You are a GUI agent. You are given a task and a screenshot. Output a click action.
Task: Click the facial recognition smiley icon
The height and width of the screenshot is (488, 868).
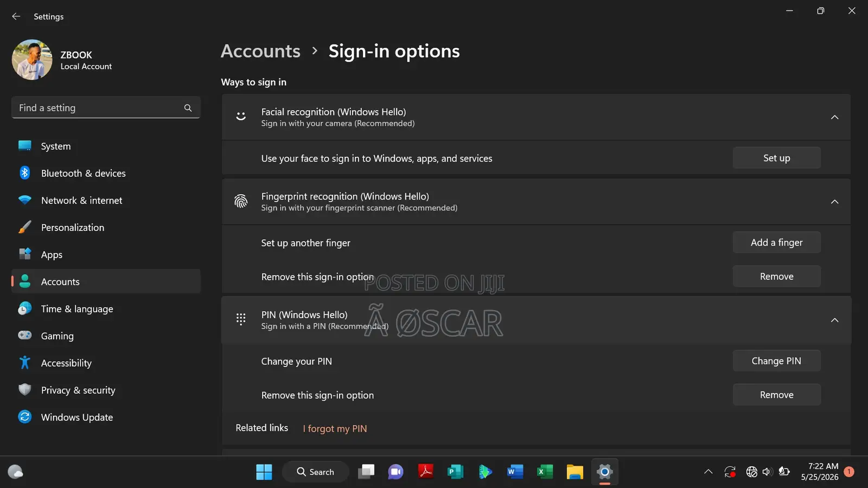pyautogui.click(x=241, y=117)
